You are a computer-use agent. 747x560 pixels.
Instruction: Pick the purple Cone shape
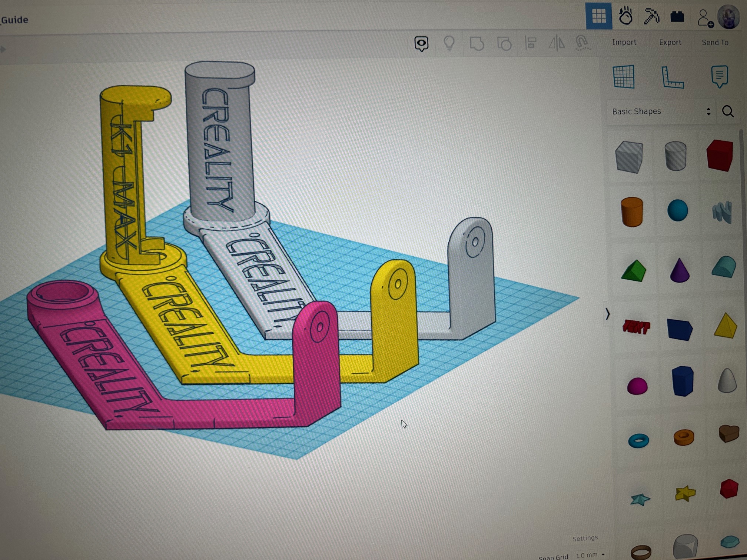coord(680,270)
